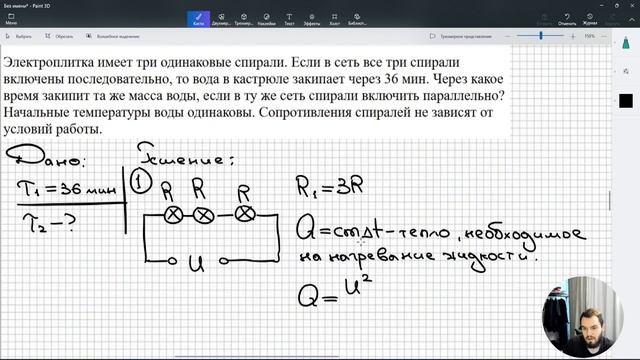
Task: Open the Наклейки stickers tab
Action: 267,19
